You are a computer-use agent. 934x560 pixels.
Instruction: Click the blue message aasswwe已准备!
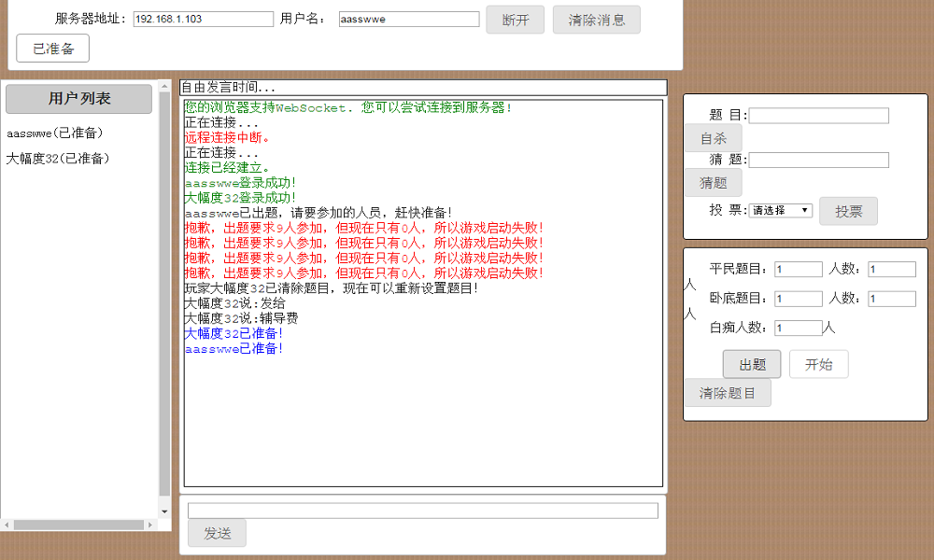click(x=233, y=349)
